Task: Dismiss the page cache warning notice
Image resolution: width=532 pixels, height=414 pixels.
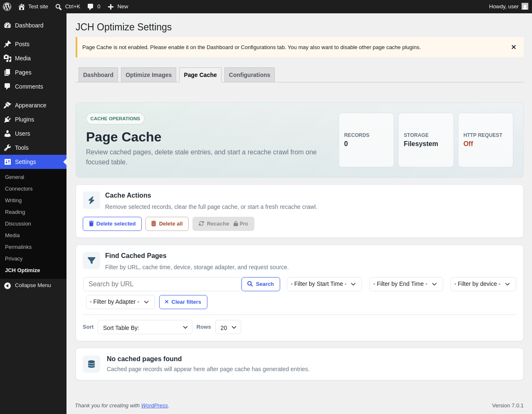Action: coord(514,47)
